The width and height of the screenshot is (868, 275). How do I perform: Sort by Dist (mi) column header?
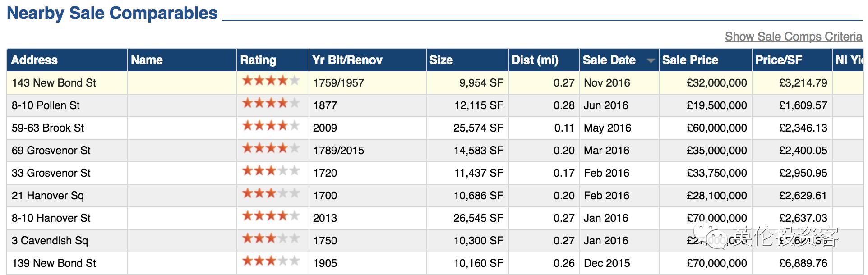[x=535, y=60]
